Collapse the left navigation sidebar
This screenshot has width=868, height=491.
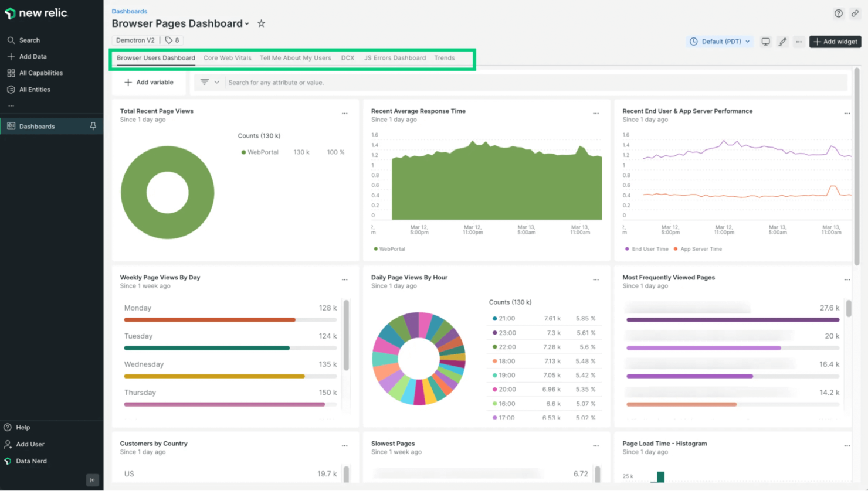point(92,480)
